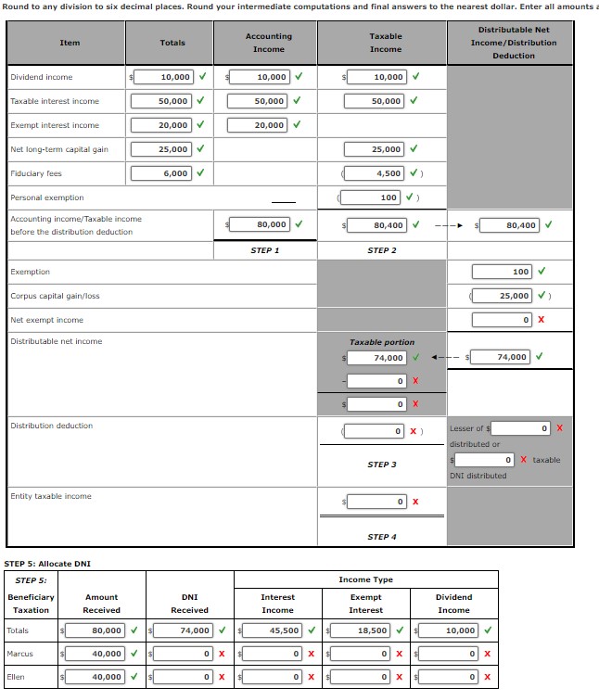Click DNI column field showing 80,400

[509, 225]
